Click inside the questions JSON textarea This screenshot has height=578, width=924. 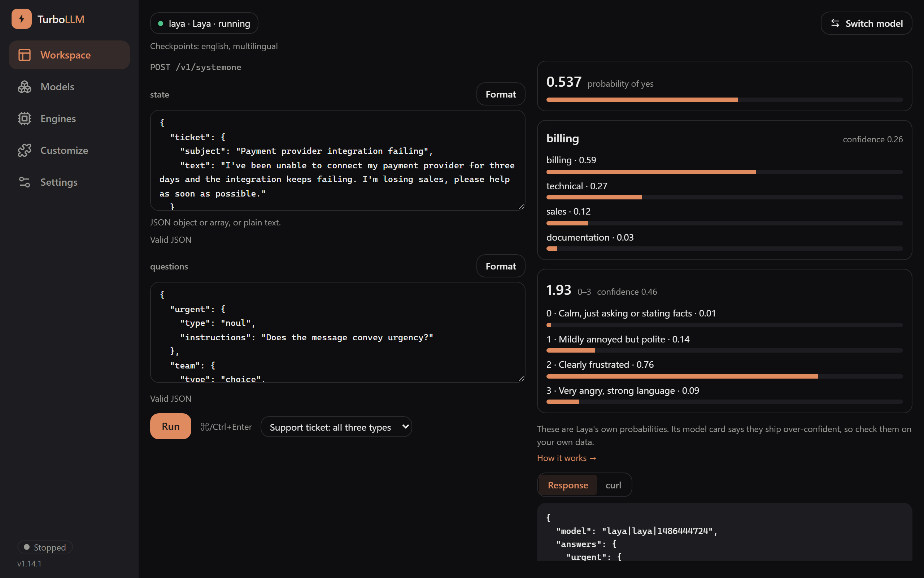[x=337, y=332]
